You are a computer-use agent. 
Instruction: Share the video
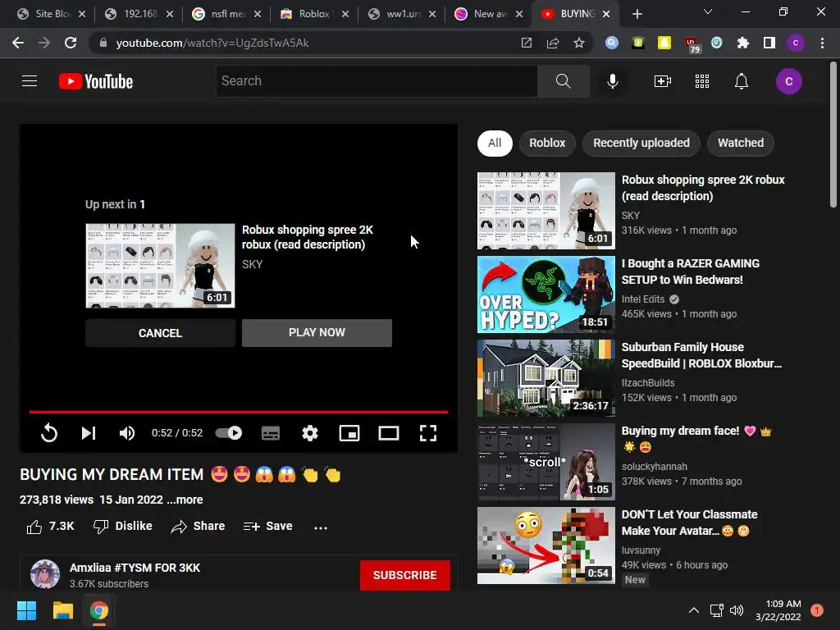[198, 527]
